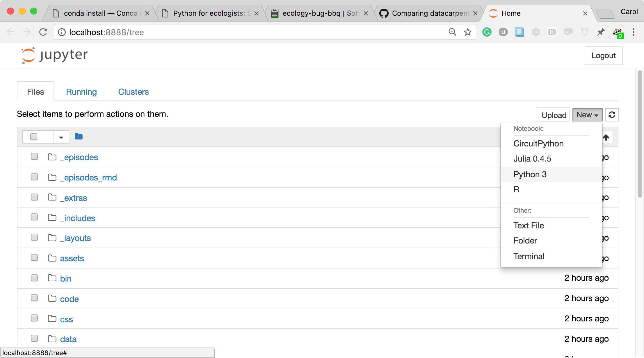644x358 pixels.
Task: Select Python 3 notebook kernel
Action: 529,174
